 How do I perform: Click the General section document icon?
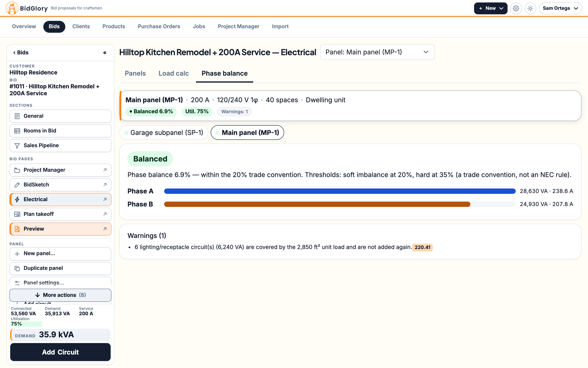coord(17,116)
